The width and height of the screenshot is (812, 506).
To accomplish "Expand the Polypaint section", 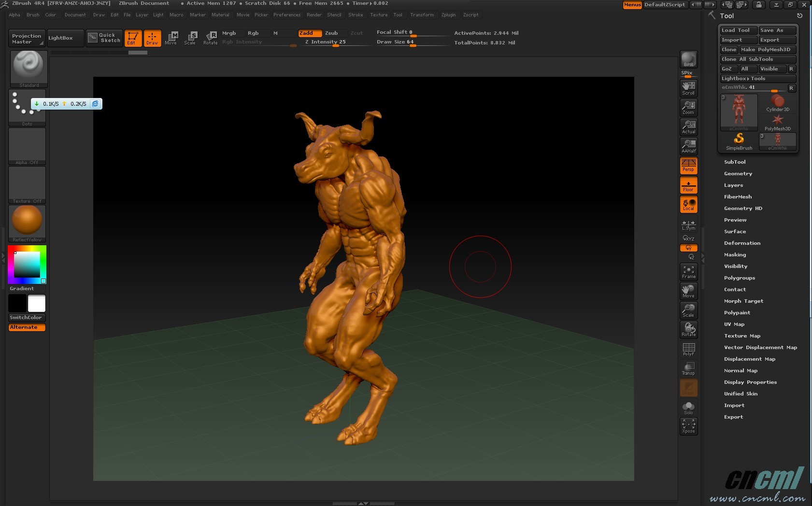I will [x=737, y=312].
